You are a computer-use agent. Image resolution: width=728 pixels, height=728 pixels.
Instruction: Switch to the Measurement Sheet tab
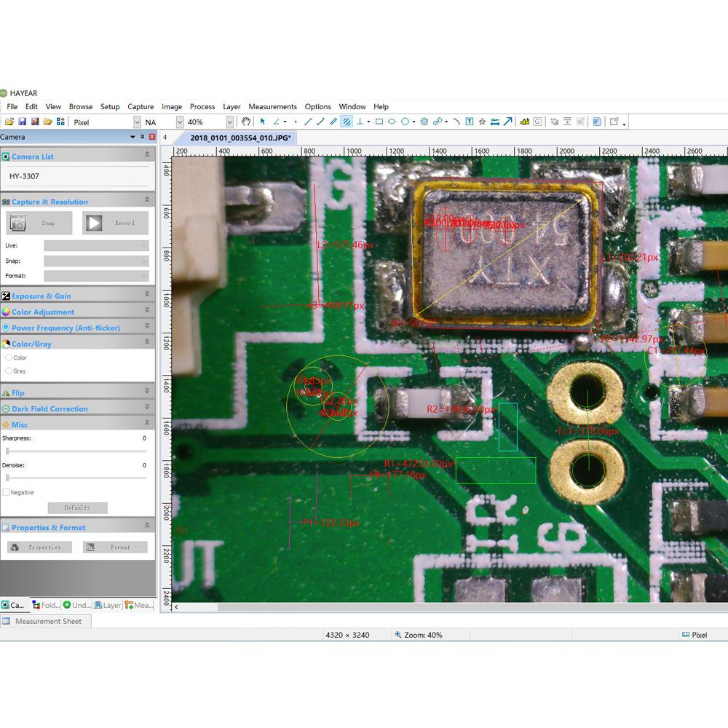click(x=45, y=621)
